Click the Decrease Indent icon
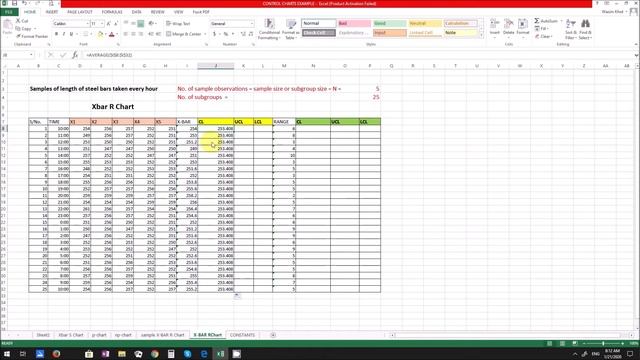640x360 pixels. pyautogui.click(x=150, y=34)
